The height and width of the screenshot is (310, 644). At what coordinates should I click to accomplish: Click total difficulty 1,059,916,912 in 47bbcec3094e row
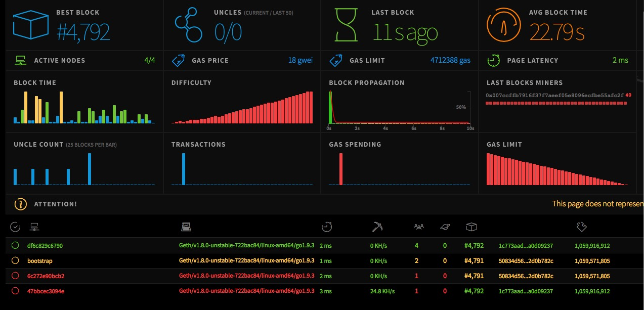tap(592, 291)
